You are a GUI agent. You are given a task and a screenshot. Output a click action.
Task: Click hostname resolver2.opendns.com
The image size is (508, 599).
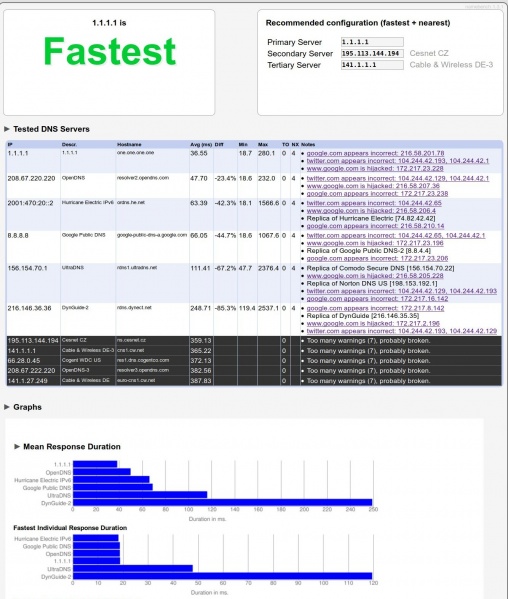[x=143, y=178]
